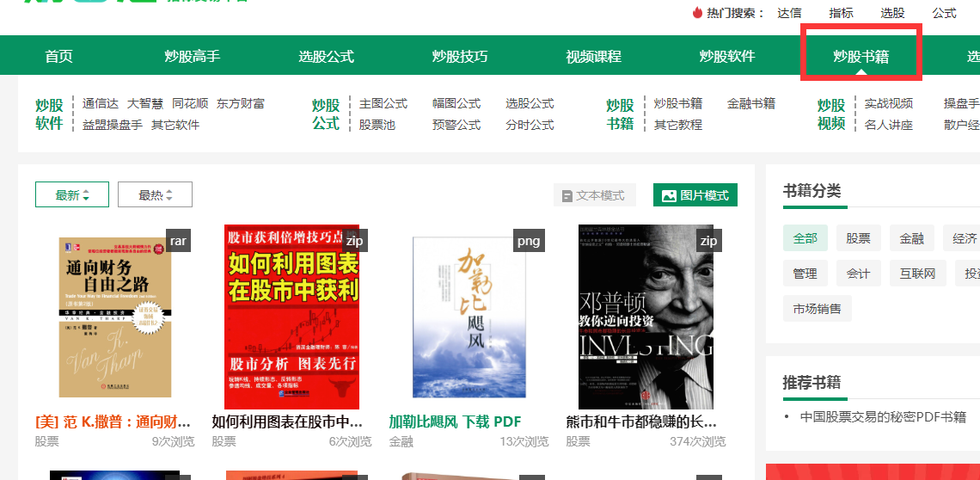The image size is (980, 480).
Task: Open 其它教程 link
Action: pyautogui.click(x=678, y=125)
